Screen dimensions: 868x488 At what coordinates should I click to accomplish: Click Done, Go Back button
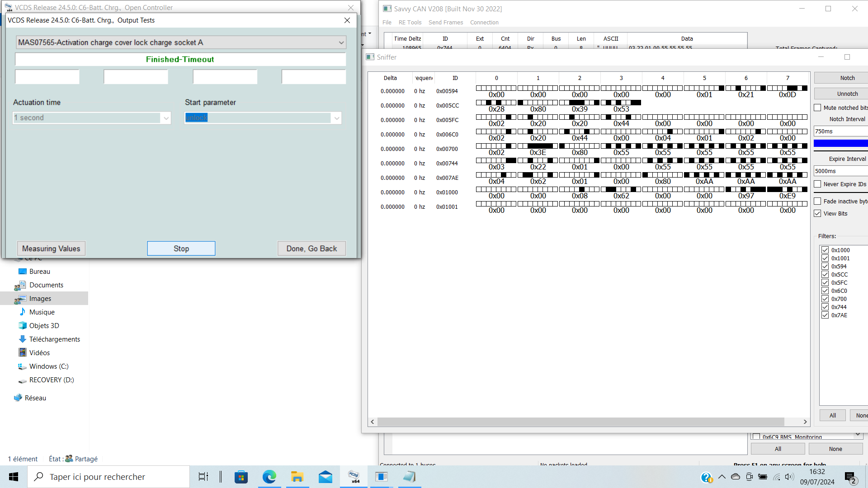tap(311, 249)
